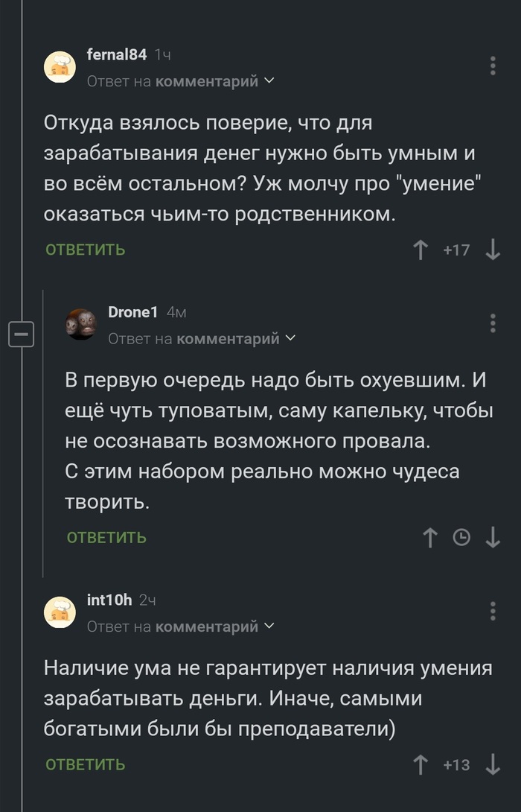Screen dimensions: 521x812
Task: Open fernal84's comment options menu
Action: click(x=492, y=66)
